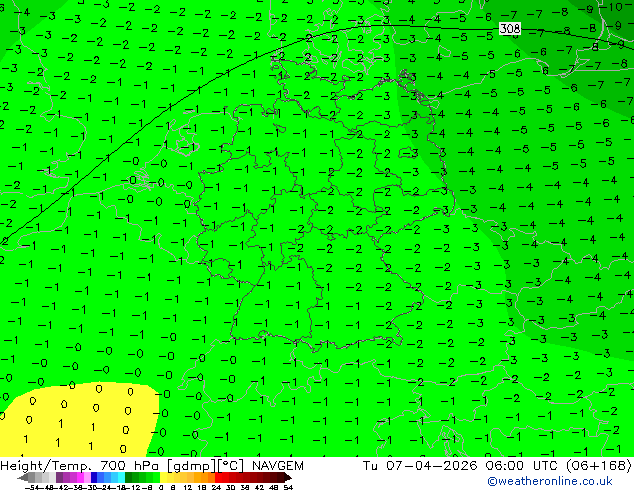The image size is (634, 490).
Task: Click the '(06+168)' forecast run label
Action: click(x=598, y=466)
